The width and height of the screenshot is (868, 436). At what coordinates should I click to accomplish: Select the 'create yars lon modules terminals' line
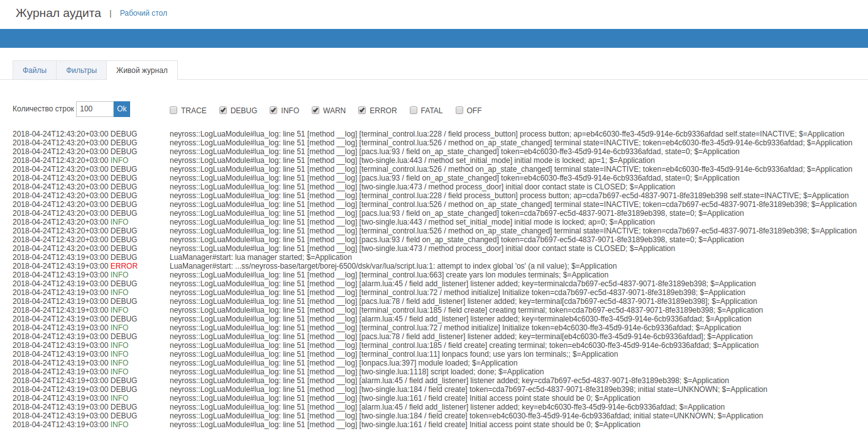pos(388,275)
